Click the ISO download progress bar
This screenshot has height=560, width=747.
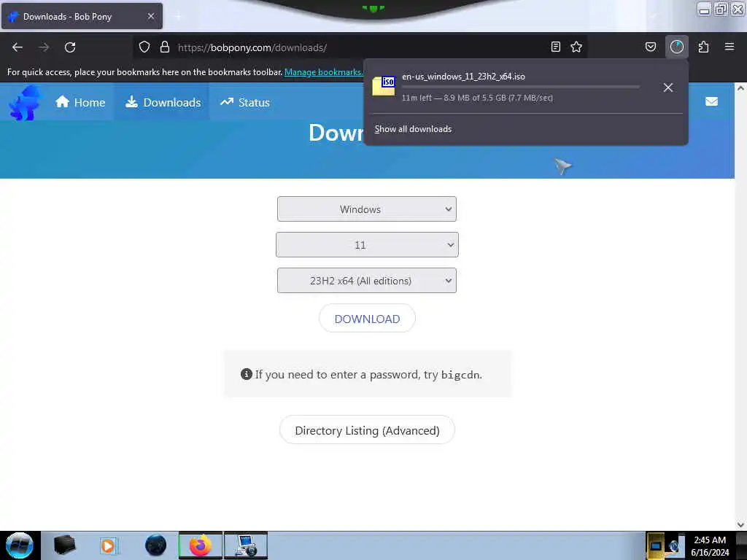click(521, 87)
